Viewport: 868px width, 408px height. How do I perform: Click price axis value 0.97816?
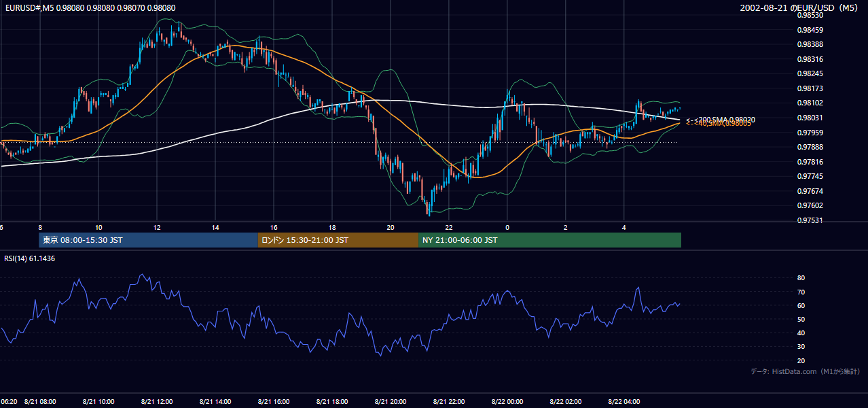point(810,162)
